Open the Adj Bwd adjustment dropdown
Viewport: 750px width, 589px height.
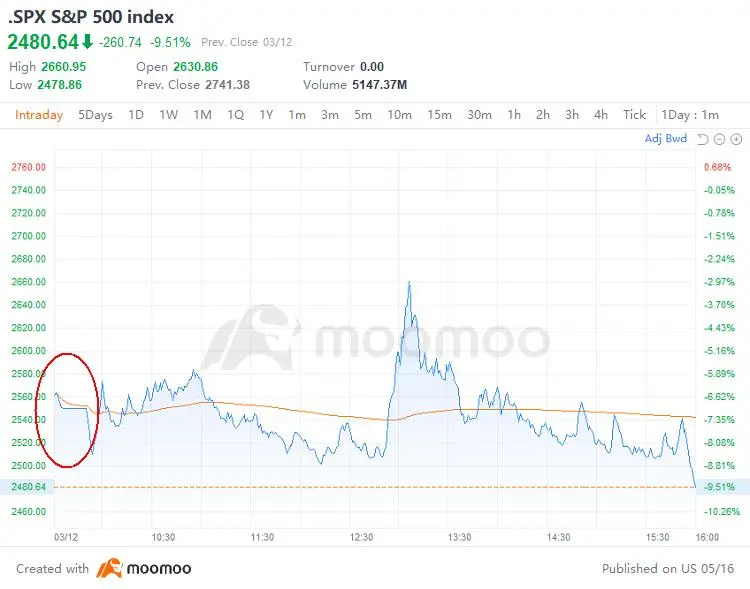(x=666, y=139)
